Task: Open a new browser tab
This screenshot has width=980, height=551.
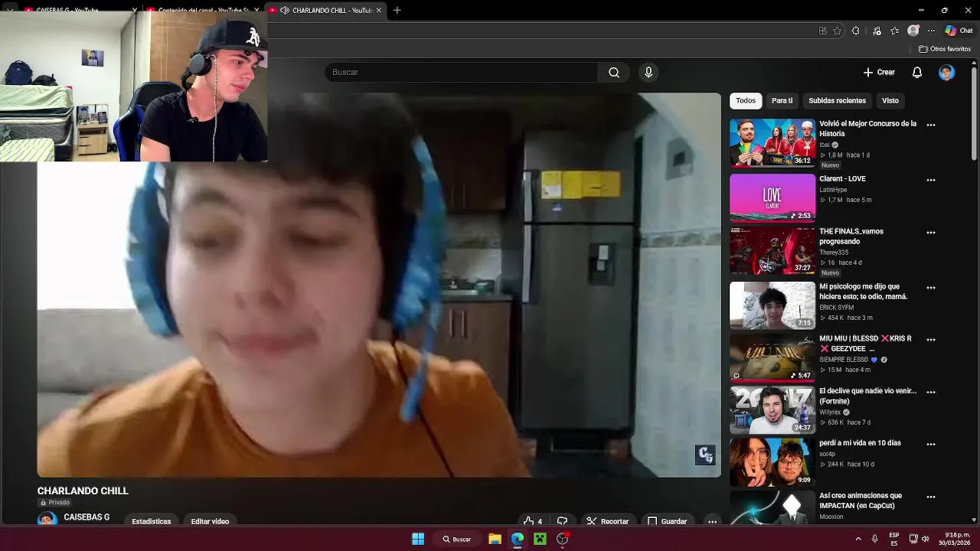Action: tap(397, 10)
